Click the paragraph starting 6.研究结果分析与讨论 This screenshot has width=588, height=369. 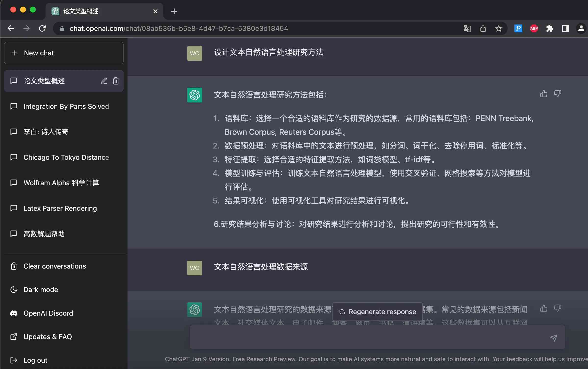[358, 224]
